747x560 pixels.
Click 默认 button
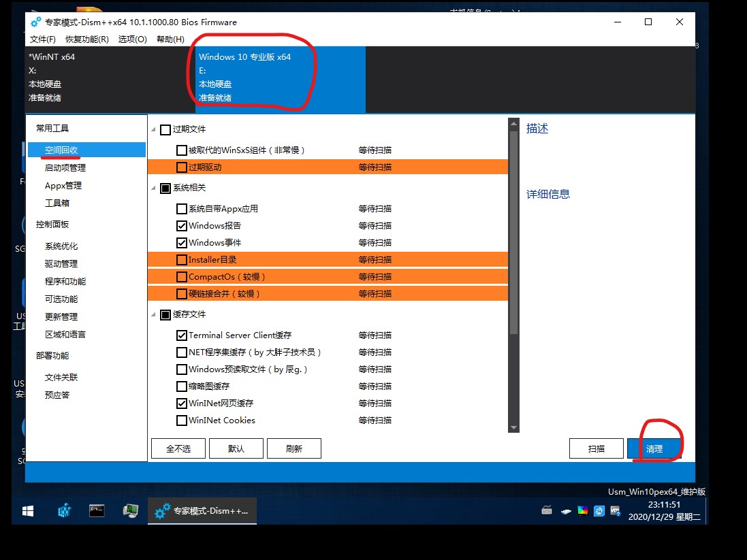[x=236, y=448]
